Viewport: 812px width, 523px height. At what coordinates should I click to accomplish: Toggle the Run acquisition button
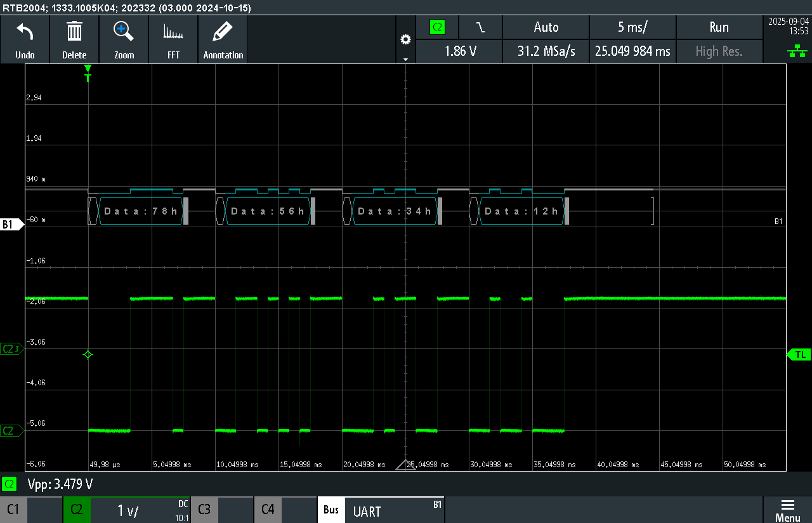pyautogui.click(x=719, y=27)
